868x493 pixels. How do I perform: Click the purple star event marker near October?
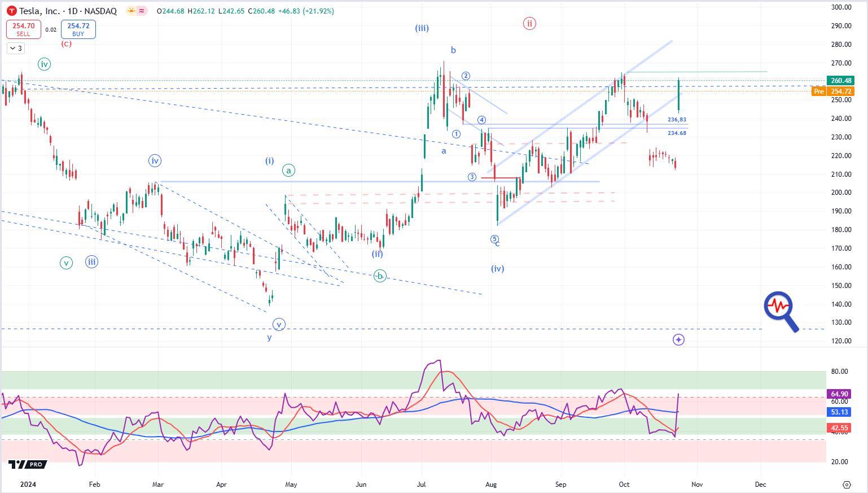678,339
